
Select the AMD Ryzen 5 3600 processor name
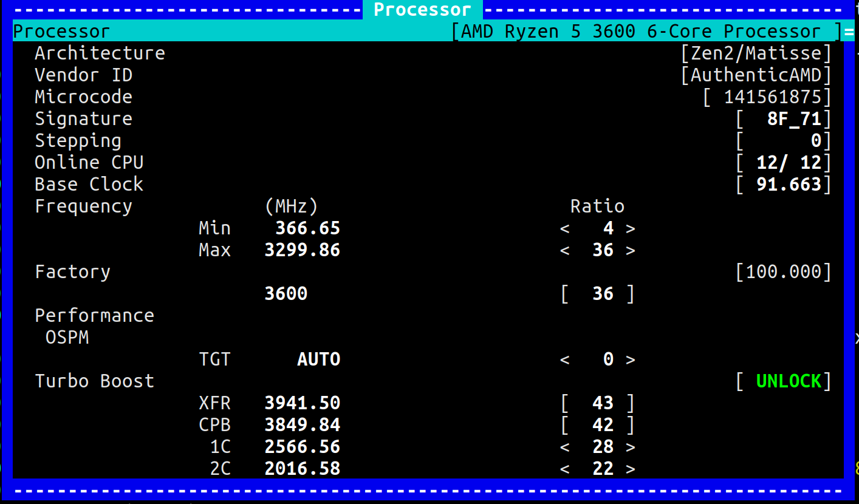click(641, 32)
